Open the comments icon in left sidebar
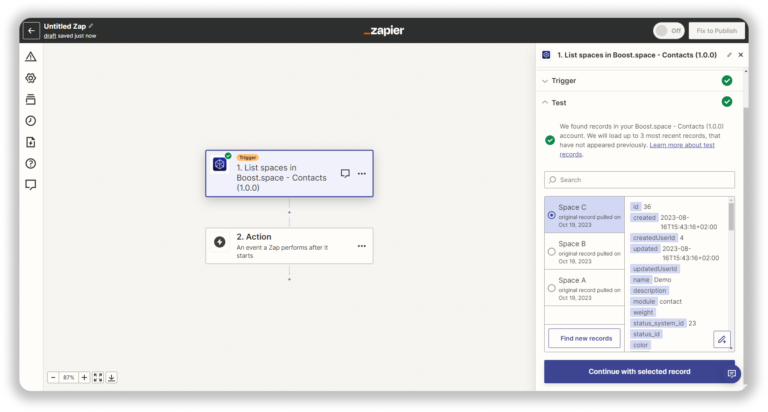Screen dimensions: 768x412 point(31,184)
